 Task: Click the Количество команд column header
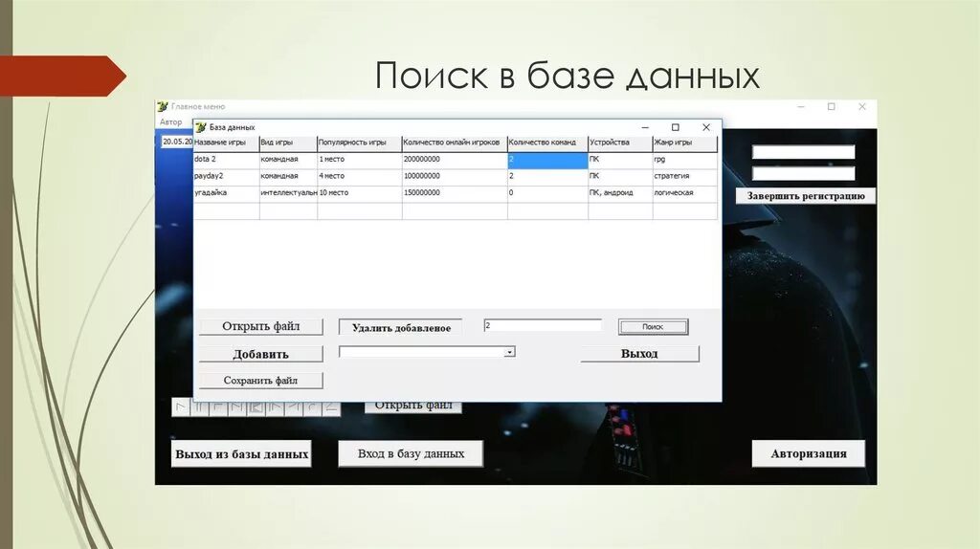pos(547,143)
